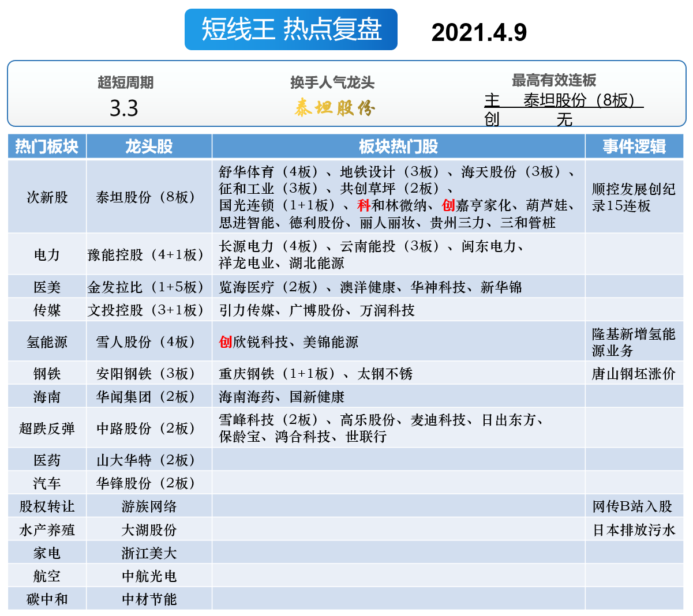Image resolution: width=693 pixels, height=616 pixels.
Task: Click the red 创 marker before 欣锐科技
Action: point(225,342)
